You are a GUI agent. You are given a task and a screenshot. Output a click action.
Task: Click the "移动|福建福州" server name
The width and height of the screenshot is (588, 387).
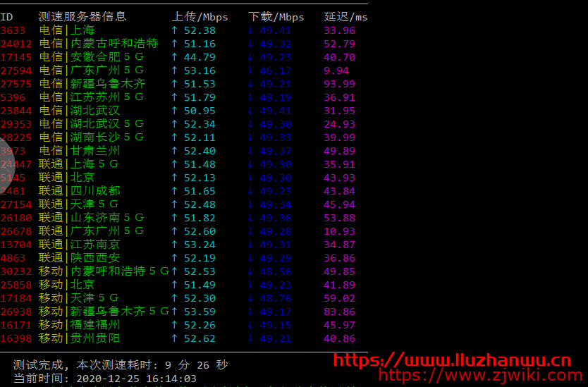tap(80, 325)
